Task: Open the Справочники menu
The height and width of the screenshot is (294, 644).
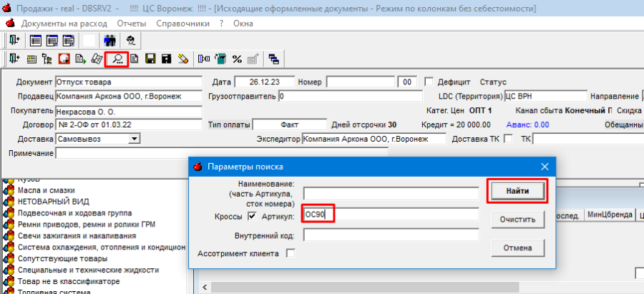Action: [182, 24]
